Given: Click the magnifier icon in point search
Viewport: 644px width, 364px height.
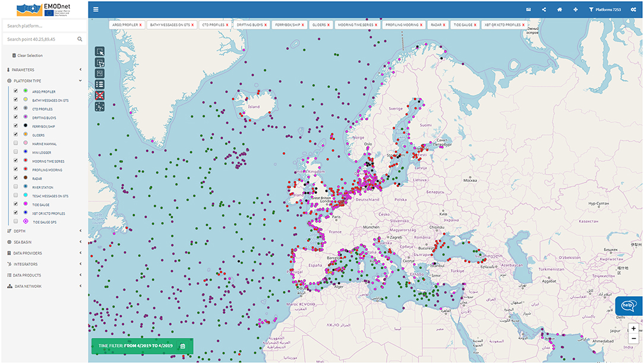Looking at the screenshot, I should point(80,39).
